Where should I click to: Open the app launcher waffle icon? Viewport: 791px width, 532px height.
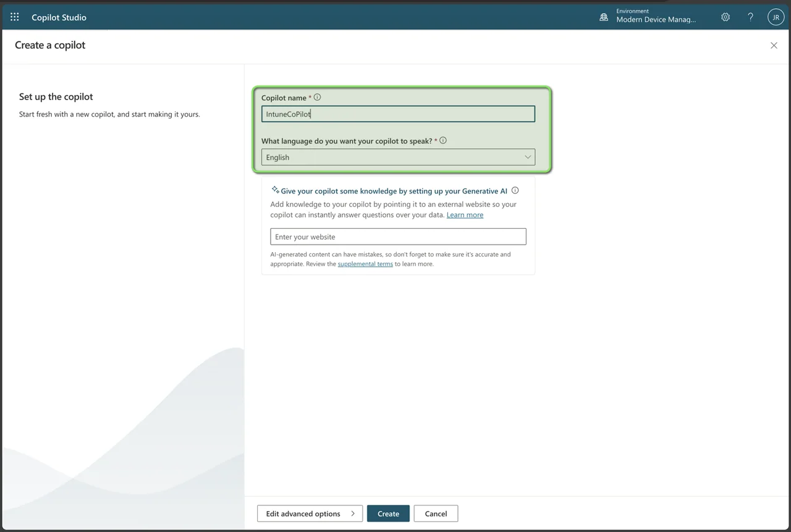click(x=15, y=17)
